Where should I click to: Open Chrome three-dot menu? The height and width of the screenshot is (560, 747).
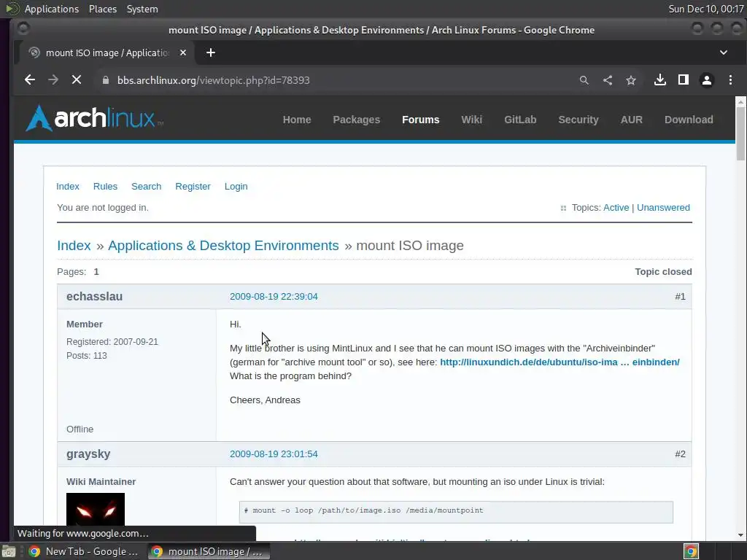(730, 80)
